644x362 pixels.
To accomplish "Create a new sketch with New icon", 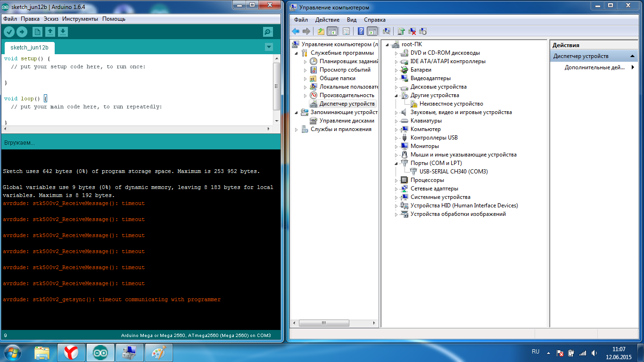I will [37, 32].
